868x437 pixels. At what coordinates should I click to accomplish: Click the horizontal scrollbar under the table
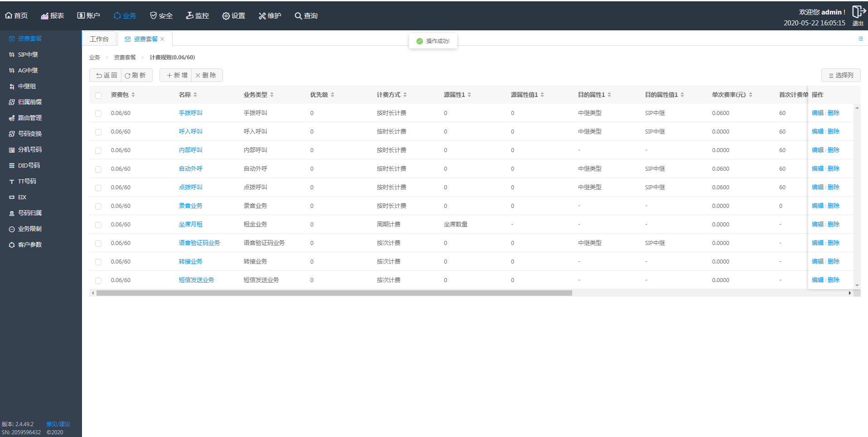(x=334, y=293)
